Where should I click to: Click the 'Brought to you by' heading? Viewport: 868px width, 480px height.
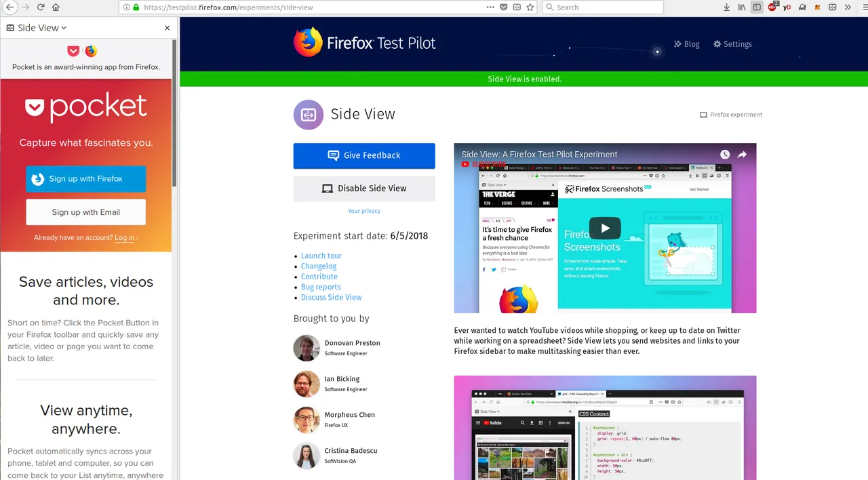click(x=332, y=319)
